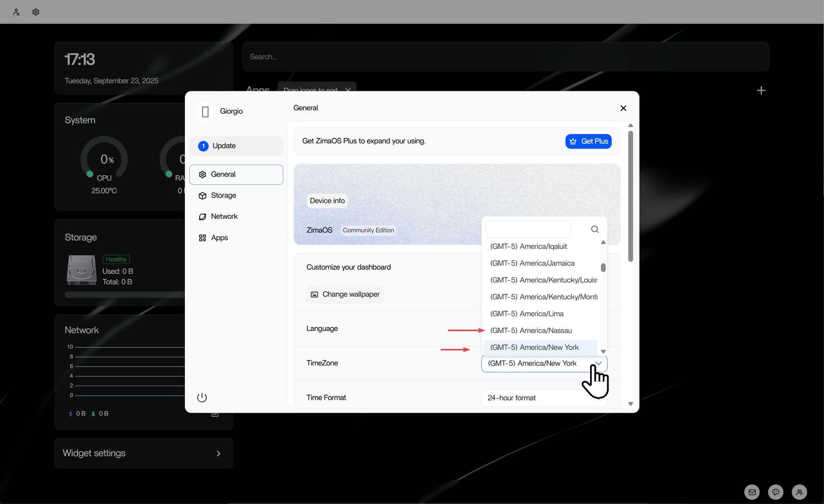
Task: Click the timezone search input field
Action: (528, 229)
